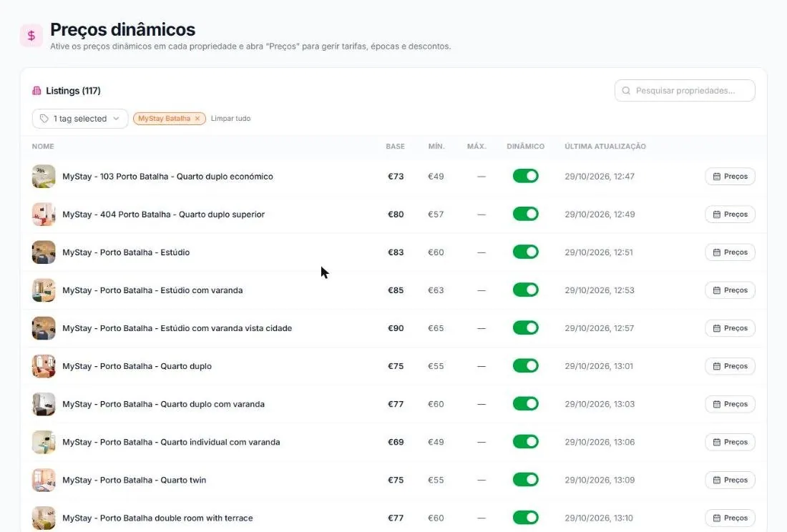Click the €90 base price
Viewport: 787px width, 532px height.
(x=396, y=328)
